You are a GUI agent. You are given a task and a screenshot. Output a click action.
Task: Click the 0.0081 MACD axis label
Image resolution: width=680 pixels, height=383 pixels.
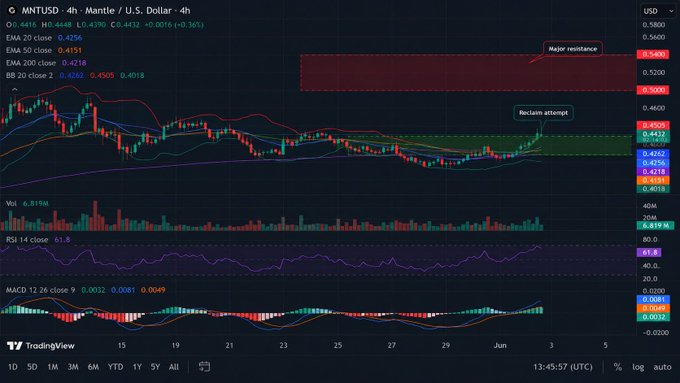coord(654,299)
